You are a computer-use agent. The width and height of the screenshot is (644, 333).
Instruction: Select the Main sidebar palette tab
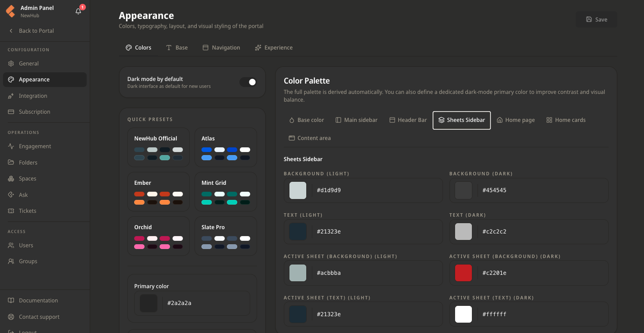(356, 120)
